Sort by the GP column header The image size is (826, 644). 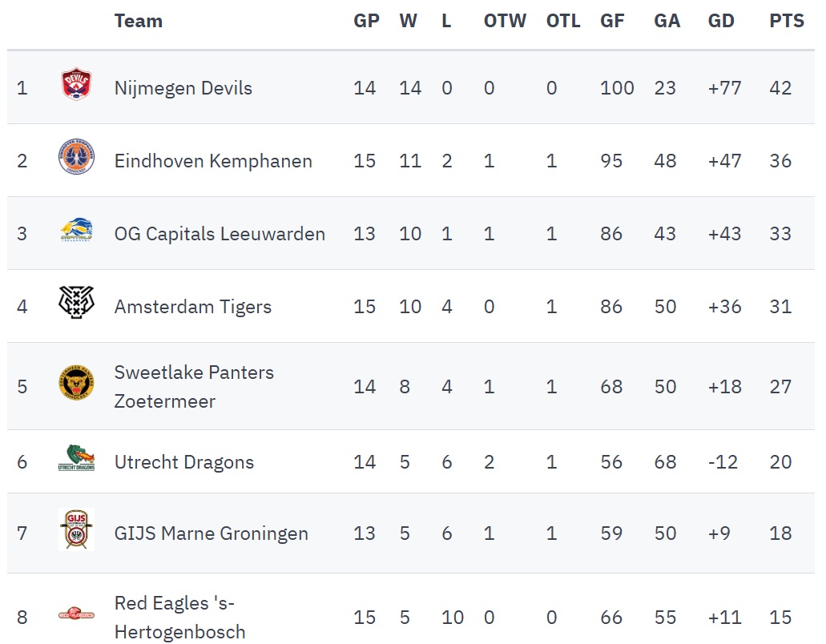[x=366, y=22]
